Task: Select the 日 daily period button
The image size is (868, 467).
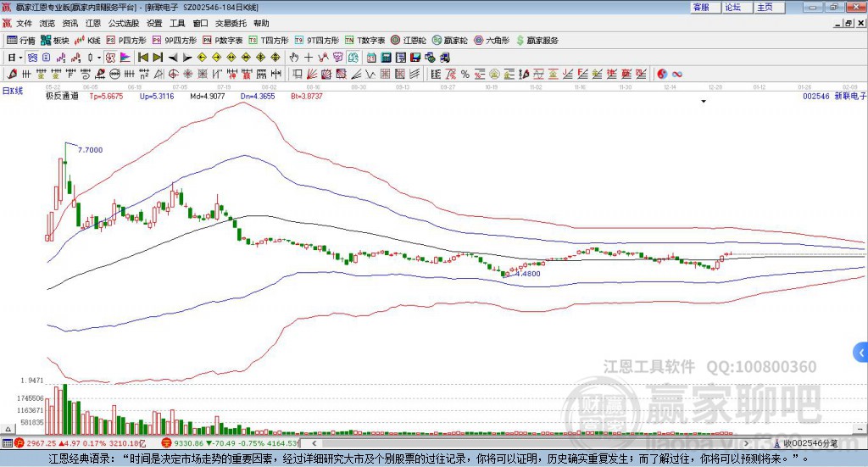Action: pyautogui.click(x=12, y=58)
